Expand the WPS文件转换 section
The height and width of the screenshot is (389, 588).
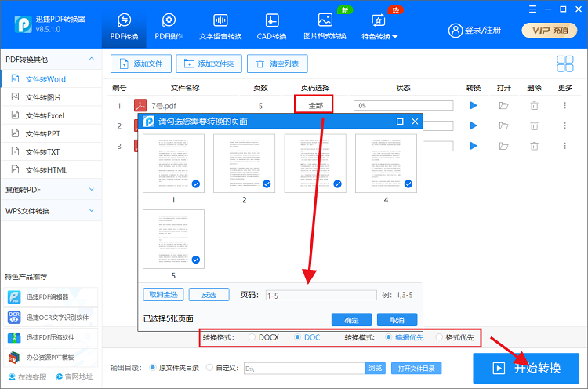click(x=49, y=211)
